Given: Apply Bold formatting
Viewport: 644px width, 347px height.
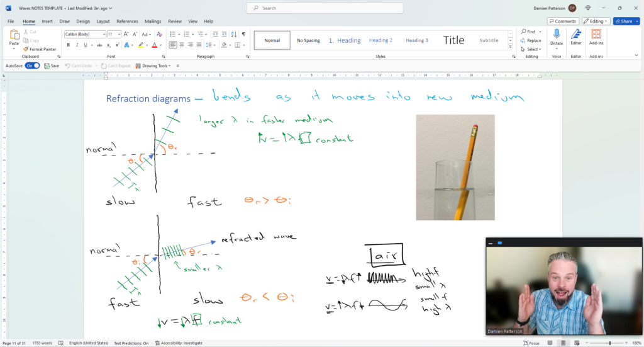Looking at the screenshot, I should (x=68, y=45).
